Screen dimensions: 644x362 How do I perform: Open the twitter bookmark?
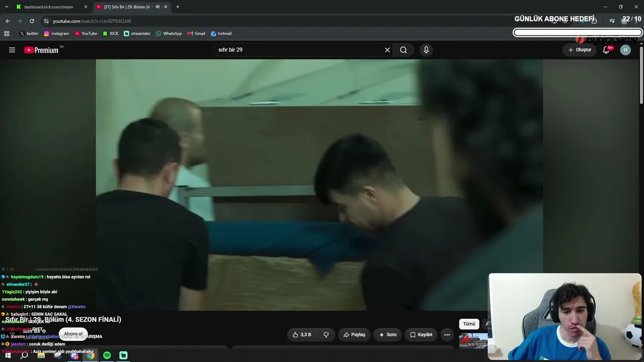29,34
